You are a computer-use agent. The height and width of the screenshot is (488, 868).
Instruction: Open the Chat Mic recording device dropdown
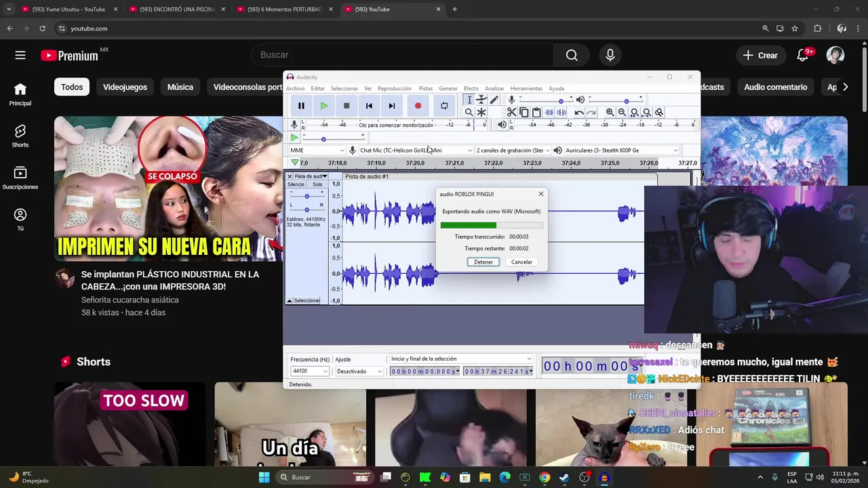(x=416, y=150)
